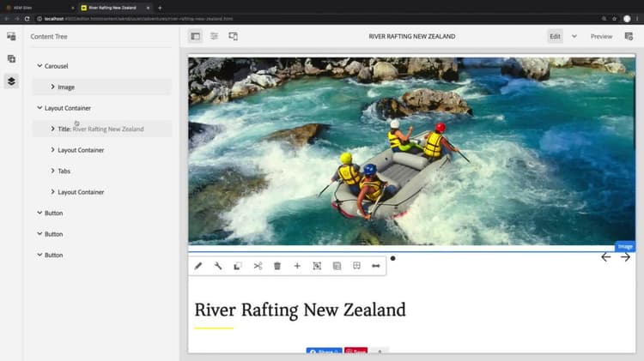Click the pencil Edit icon in component toolbar
644x361 pixels.
tap(198, 266)
